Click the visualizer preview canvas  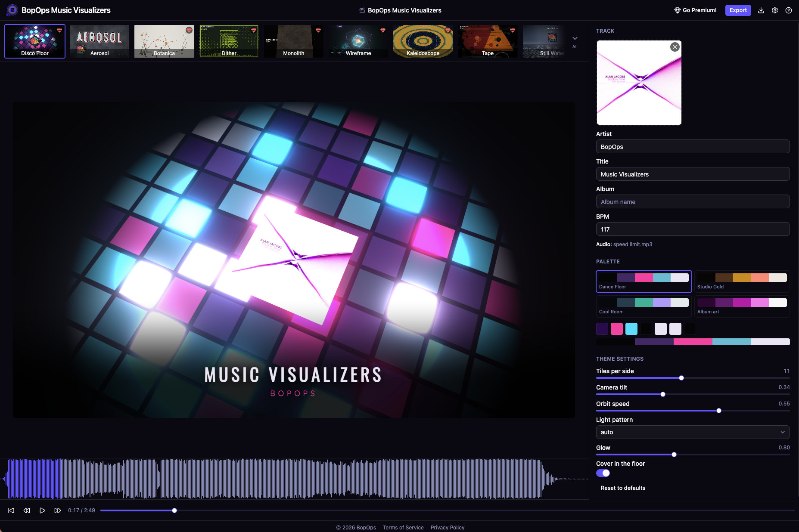coord(294,260)
